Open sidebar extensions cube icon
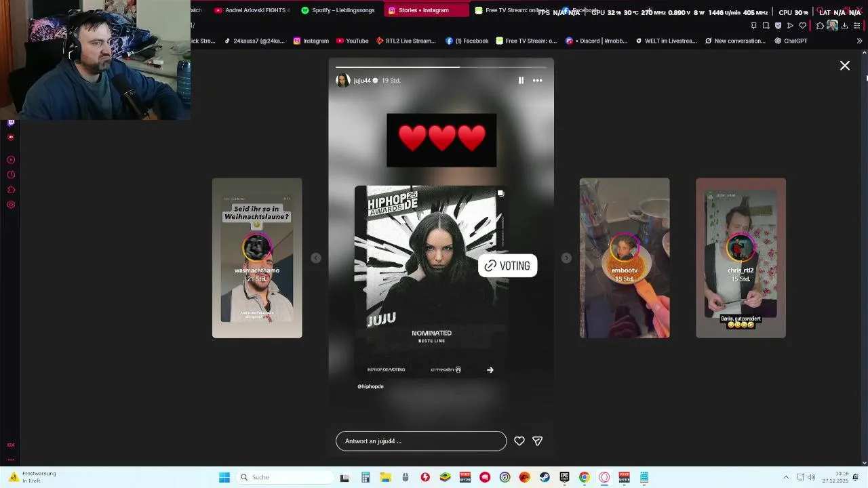This screenshot has height=488, width=868. click(11, 190)
